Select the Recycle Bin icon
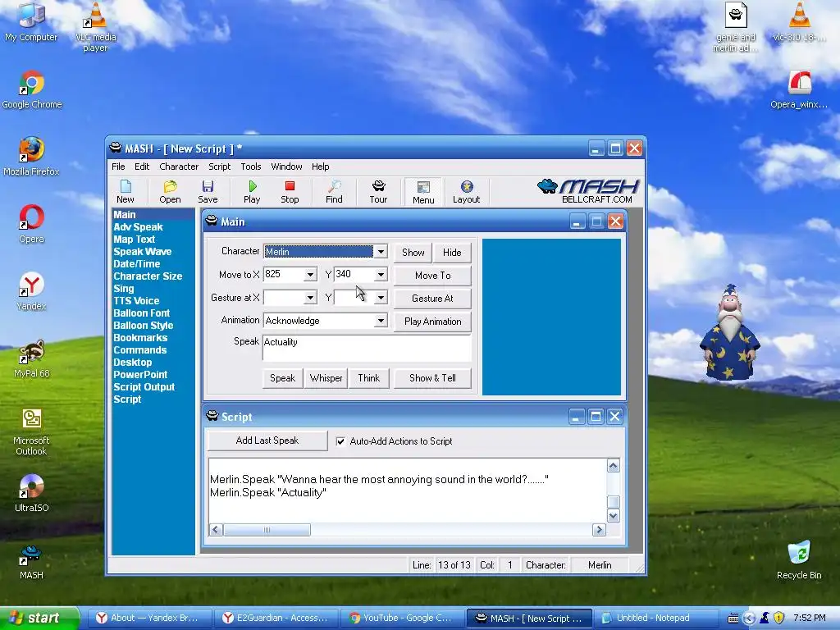Screen dimensions: 840x630 point(799,561)
